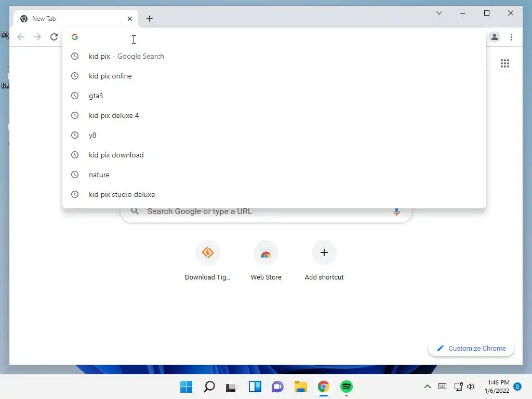This screenshot has width=532, height=399.
Task: Open Teams Chat in the taskbar
Action: [277, 387]
